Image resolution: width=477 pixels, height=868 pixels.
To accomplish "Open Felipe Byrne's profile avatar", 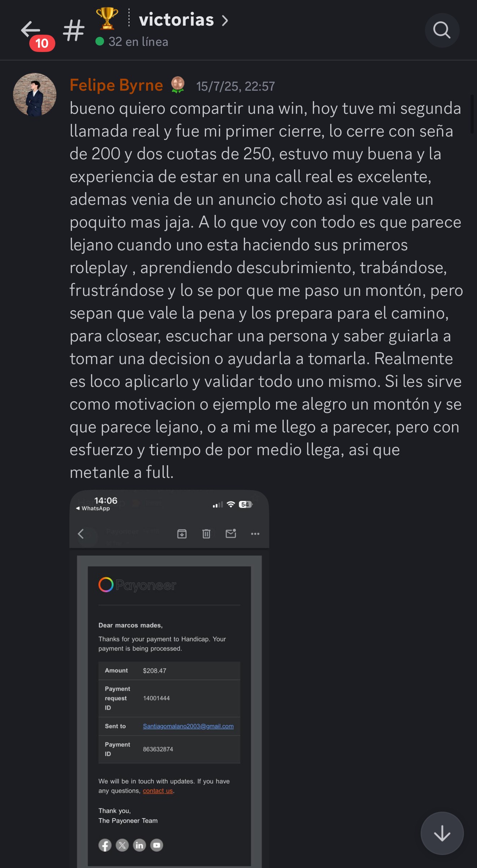I will [35, 95].
